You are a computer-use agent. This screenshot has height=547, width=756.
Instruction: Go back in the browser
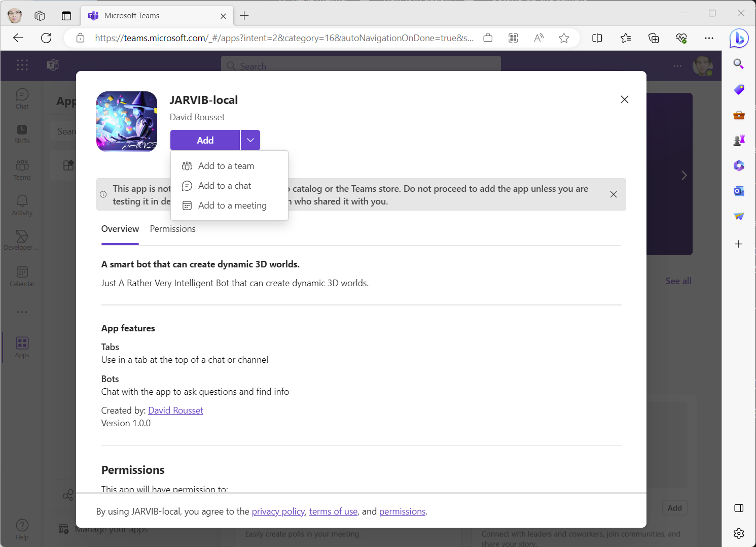point(18,38)
